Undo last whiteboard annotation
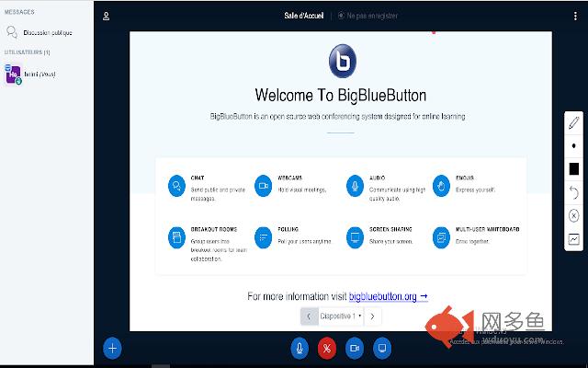Screen dimensions: 588x368 tap(573, 192)
